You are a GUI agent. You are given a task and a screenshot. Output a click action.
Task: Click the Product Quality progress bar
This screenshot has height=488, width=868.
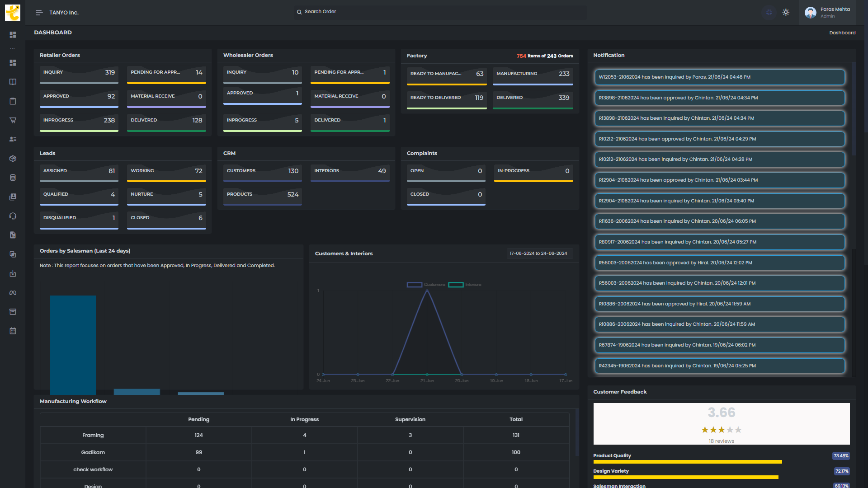coord(688,462)
